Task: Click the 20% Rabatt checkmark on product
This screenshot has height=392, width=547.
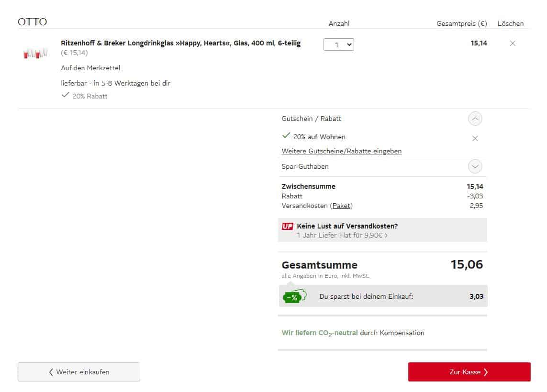Action: (x=66, y=96)
